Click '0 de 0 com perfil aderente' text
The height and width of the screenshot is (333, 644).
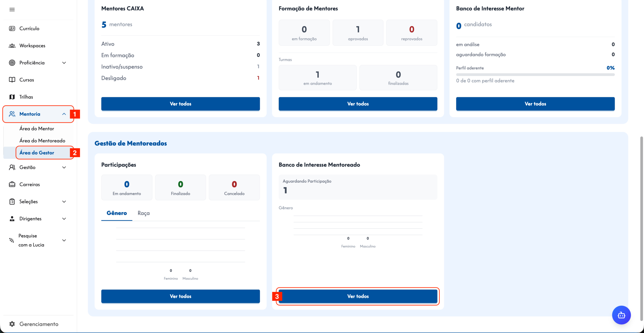[485, 81]
